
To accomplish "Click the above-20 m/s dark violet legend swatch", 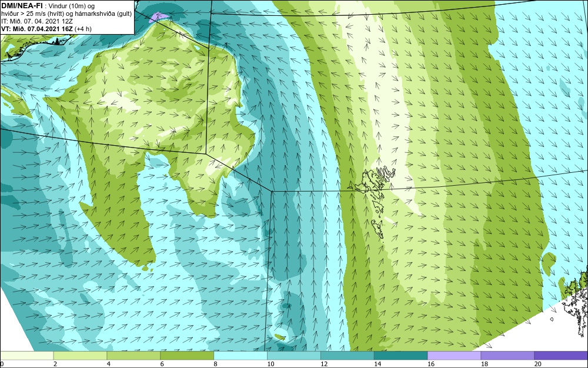I will pyautogui.click(x=561, y=356).
